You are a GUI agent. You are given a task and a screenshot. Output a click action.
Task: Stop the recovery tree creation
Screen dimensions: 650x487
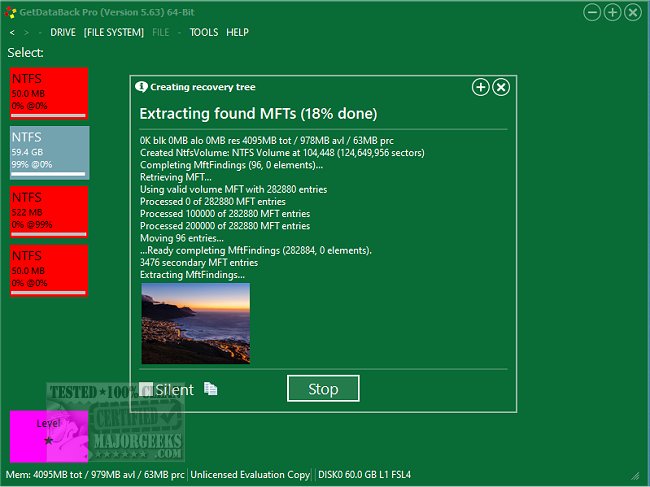(x=323, y=388)
